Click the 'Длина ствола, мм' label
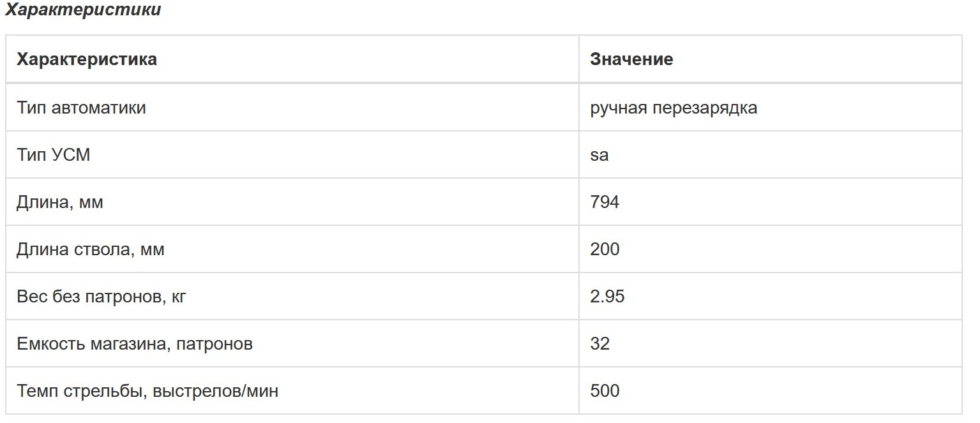This screenshot has height=423, width=980. click(x=91, y=249)
